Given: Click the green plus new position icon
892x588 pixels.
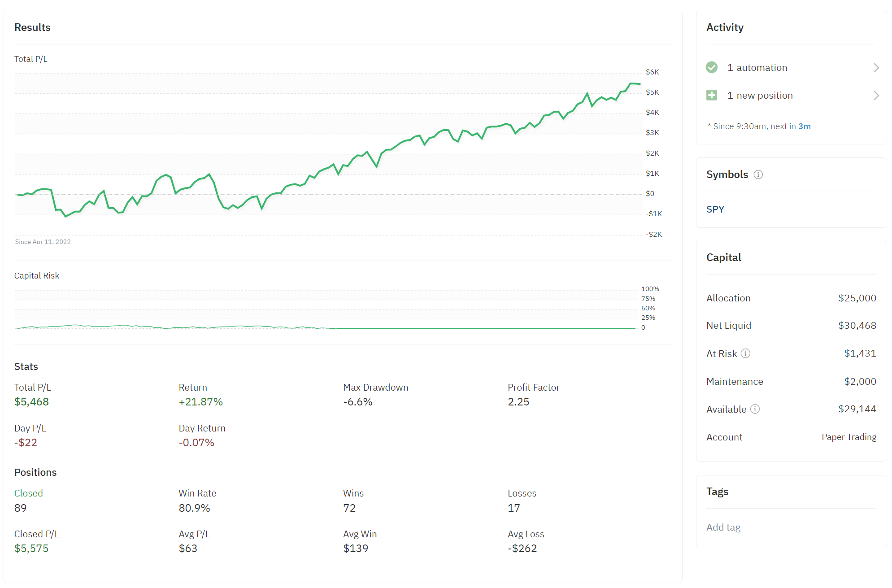Looking at the screenshot, I should coord(711,95).
